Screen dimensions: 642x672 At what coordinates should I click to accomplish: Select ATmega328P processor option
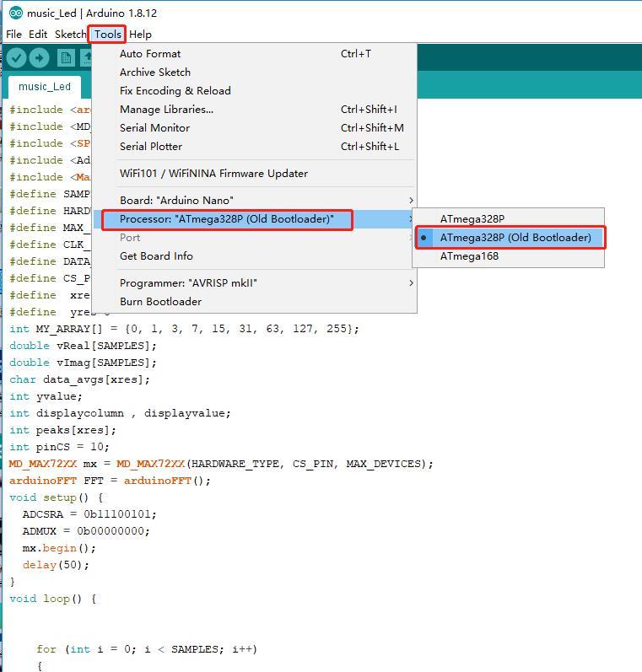point(509,219)
